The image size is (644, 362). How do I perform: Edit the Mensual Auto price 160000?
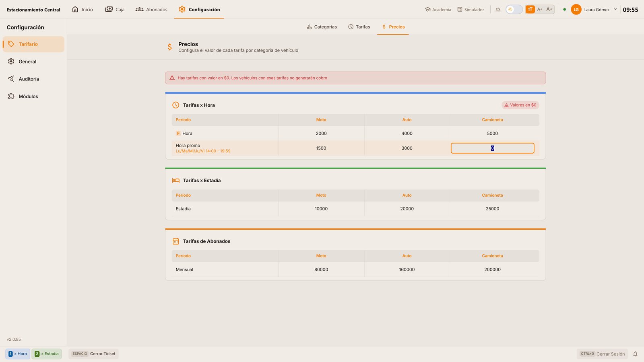407,269
